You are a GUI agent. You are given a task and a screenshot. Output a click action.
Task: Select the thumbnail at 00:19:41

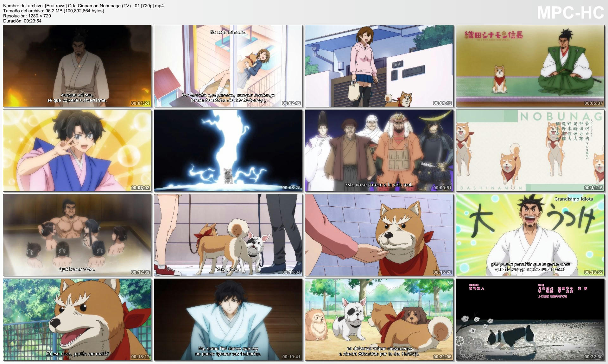[x=228, y=320]
